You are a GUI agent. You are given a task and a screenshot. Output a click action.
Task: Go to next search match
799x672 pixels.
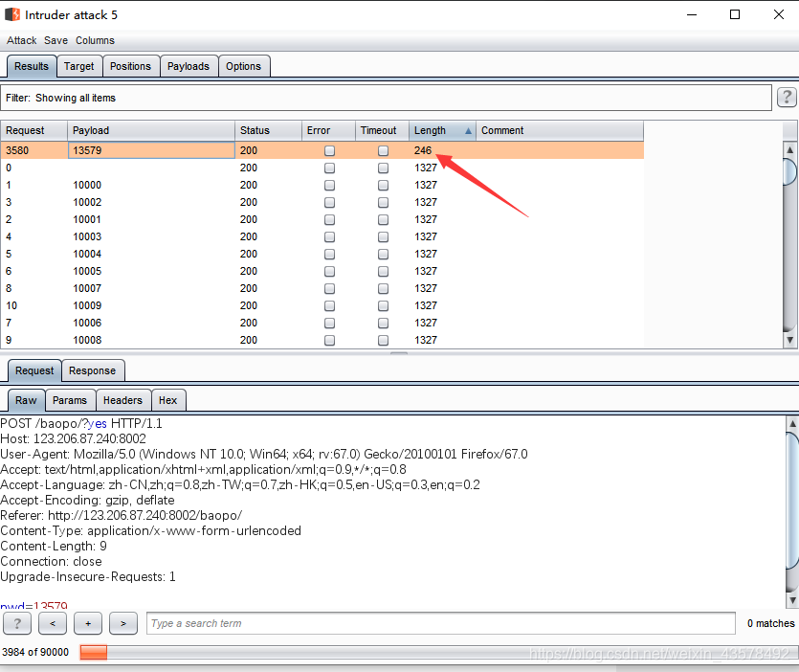123,623
